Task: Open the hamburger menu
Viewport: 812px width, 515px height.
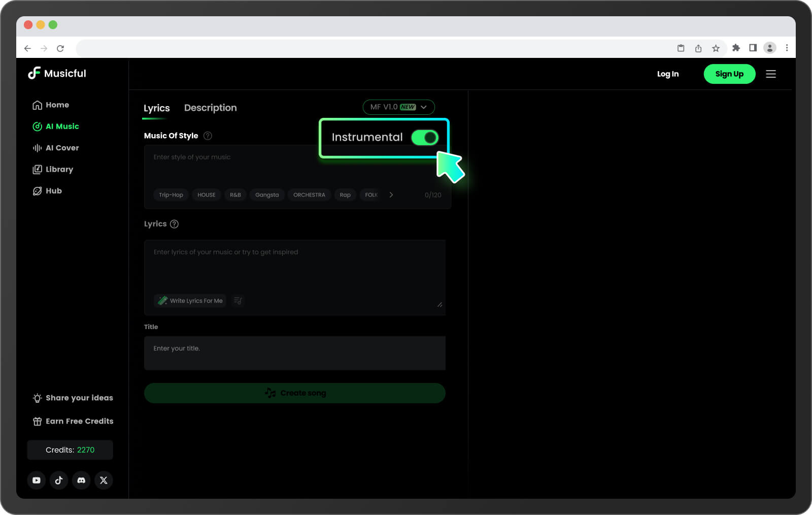Action: 771,74
